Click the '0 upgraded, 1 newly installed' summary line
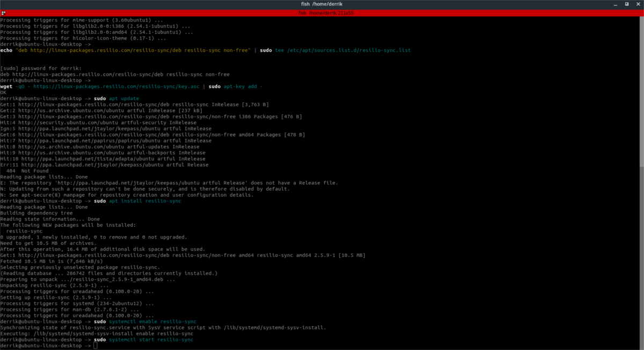 click(x=93, y=237)
